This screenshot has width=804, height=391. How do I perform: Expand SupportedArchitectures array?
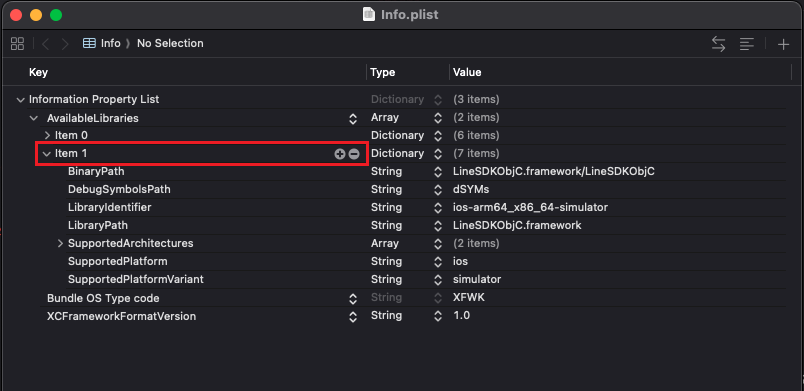click(x=61, y=243)
